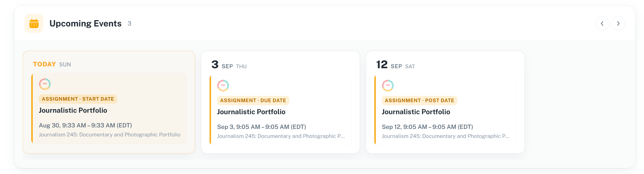Open Journalistic Portfolio title in Sep 3 card

[x=251, y=112]
